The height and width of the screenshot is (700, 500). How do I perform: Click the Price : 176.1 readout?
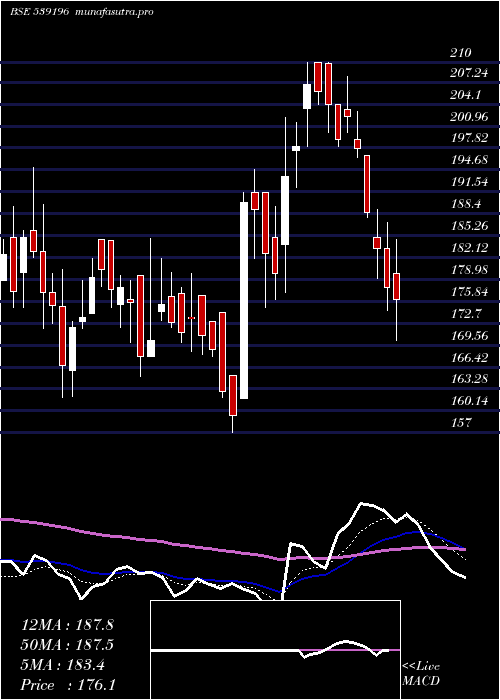[x=68, y=685]
